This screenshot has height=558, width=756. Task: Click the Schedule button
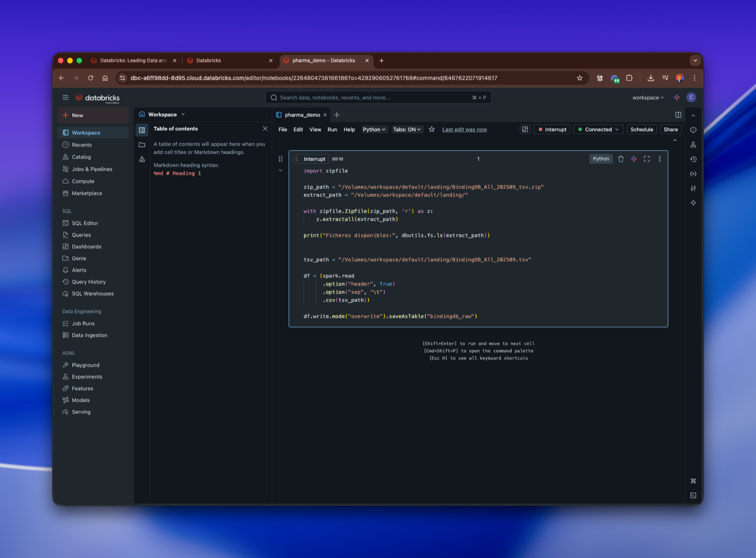[x=641, y=129]
